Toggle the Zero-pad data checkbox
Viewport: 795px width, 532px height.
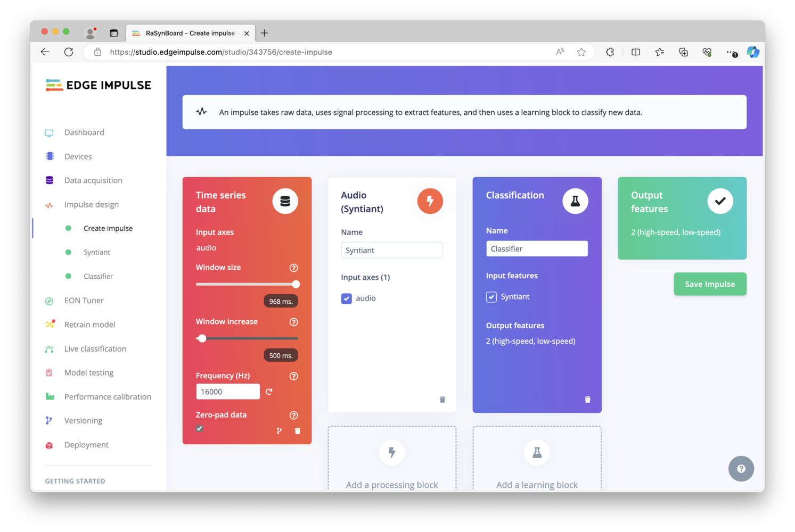199,428
